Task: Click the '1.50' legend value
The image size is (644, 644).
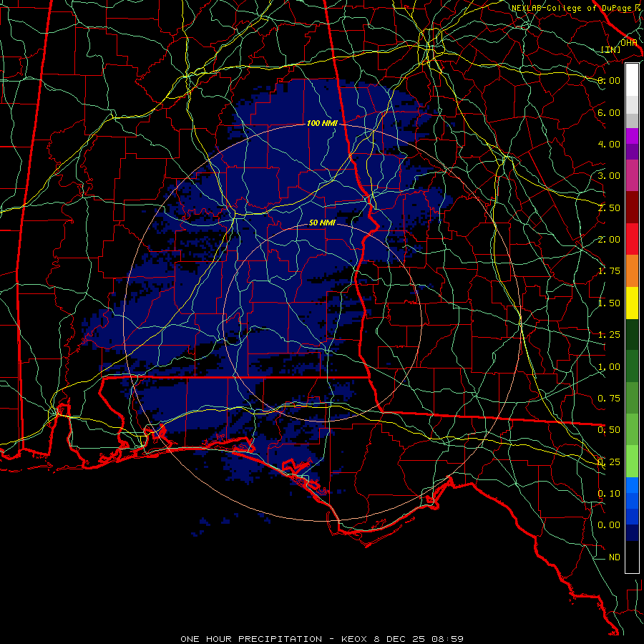Action: coord(609,303)
